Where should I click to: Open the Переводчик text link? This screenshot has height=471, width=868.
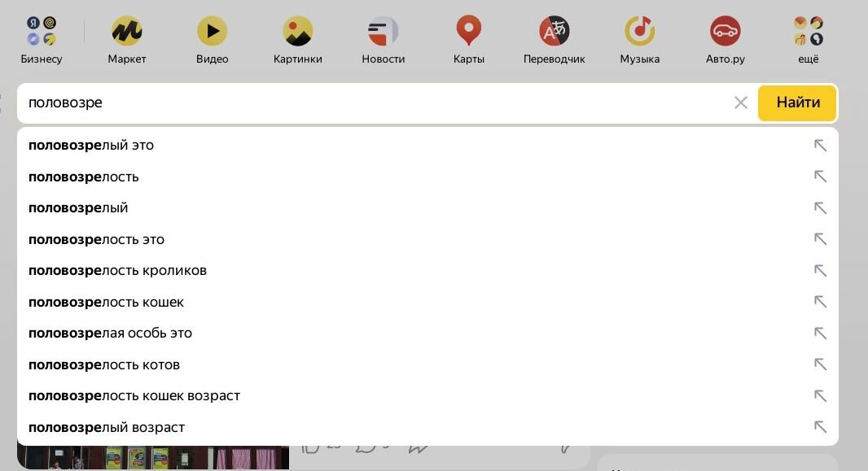coord(555,59)
